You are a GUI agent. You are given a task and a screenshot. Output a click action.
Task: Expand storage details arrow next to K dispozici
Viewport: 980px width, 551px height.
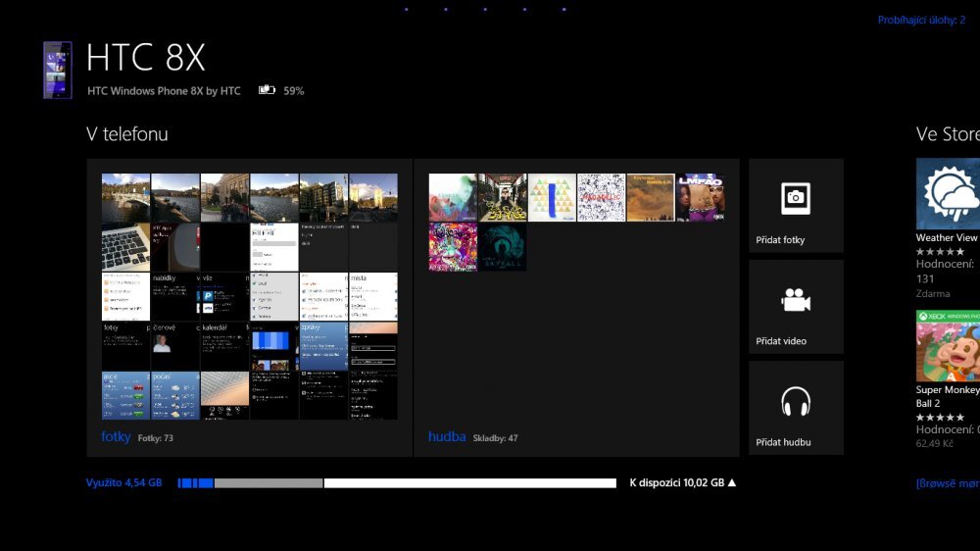click(731, 482)
